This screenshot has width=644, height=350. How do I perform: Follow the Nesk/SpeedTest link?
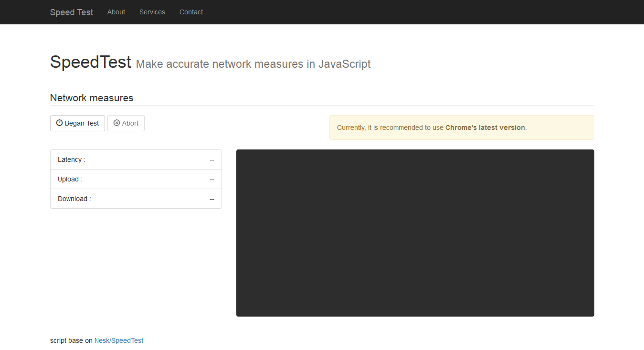[x=119, y=340]
